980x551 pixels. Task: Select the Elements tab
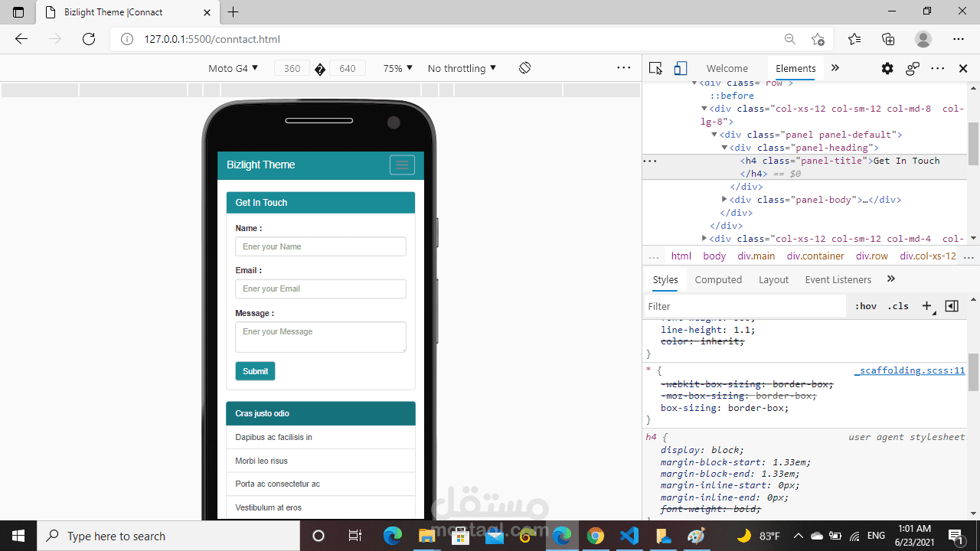795,68
